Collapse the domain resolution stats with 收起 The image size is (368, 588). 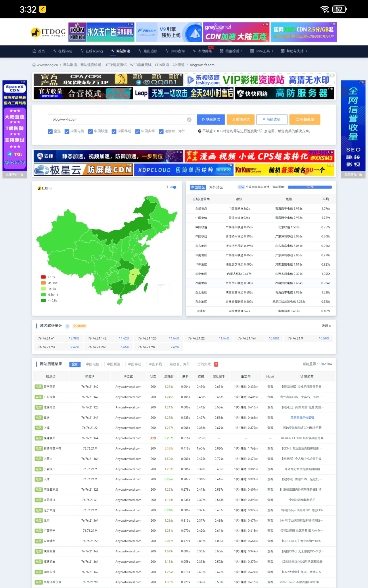tap(326, 326)
